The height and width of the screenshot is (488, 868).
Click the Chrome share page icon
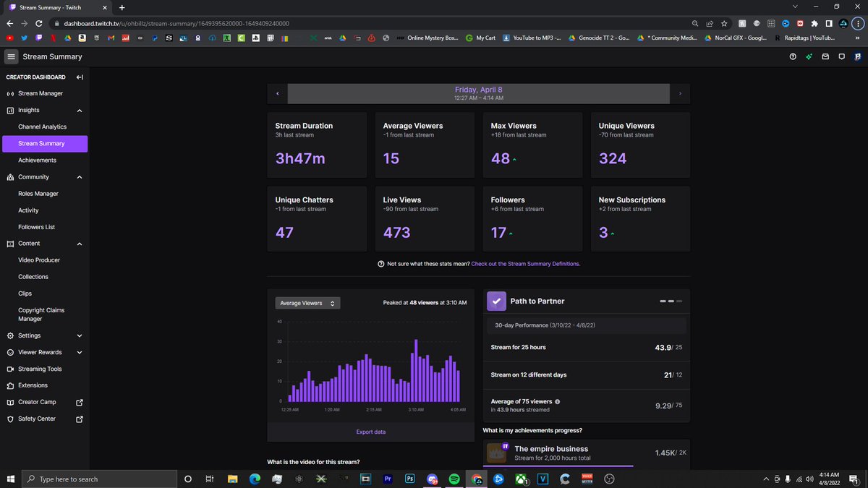(x=710, y=23)
